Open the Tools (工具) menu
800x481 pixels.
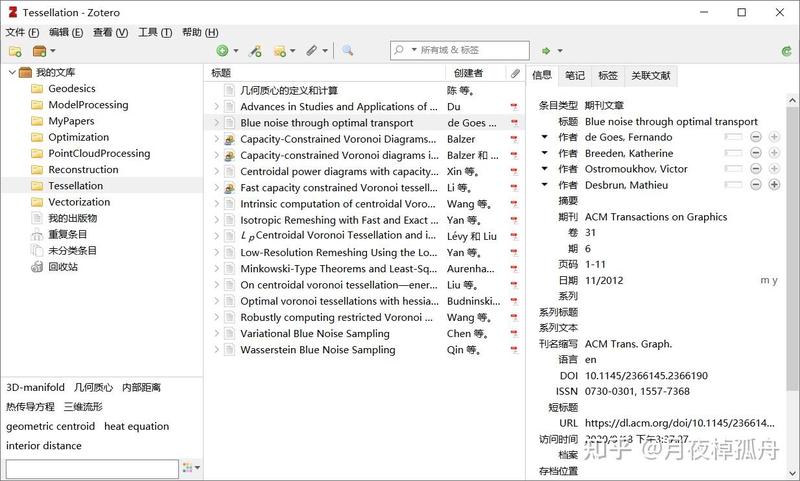tap(155, 32)
